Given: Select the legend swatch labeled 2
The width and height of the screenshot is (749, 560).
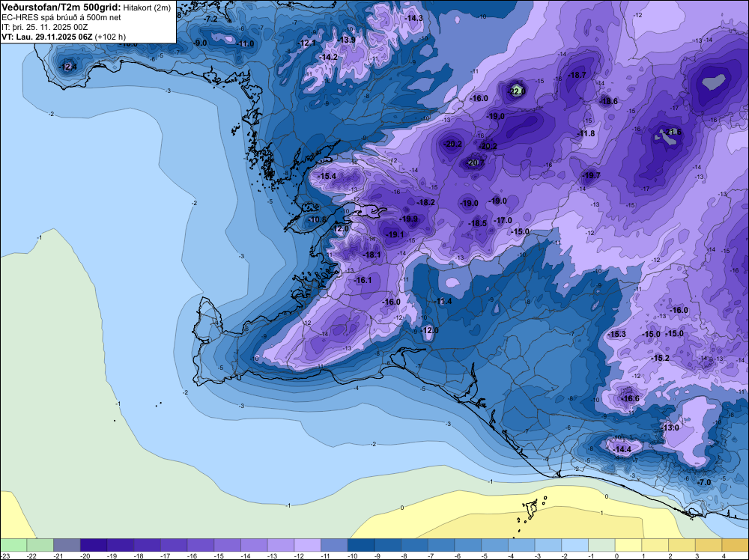Looking at the screenshot, I should click(x=682, y=545).
